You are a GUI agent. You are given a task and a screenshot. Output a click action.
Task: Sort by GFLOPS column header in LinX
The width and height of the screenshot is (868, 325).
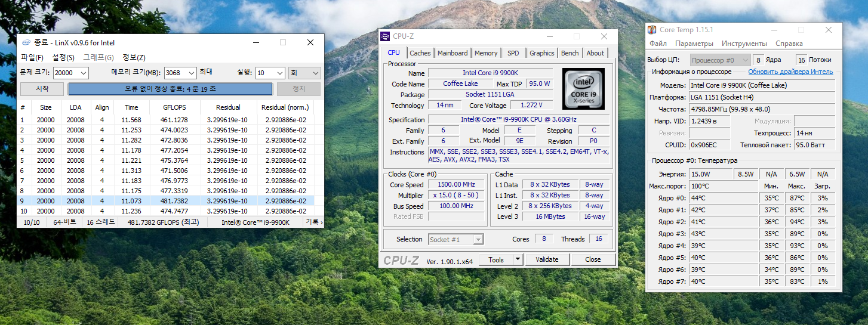175,107
